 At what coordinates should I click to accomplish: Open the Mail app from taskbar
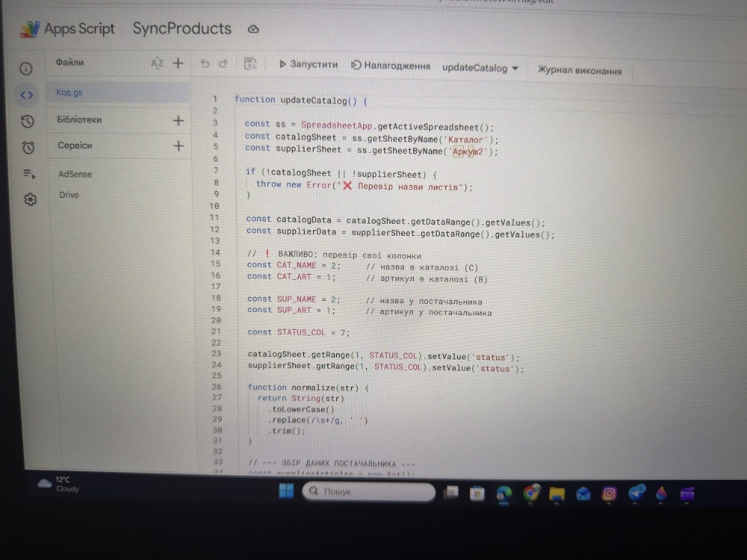click(x=583, y=494)
